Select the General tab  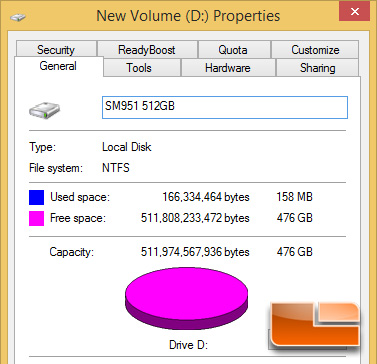click(59, 66)
